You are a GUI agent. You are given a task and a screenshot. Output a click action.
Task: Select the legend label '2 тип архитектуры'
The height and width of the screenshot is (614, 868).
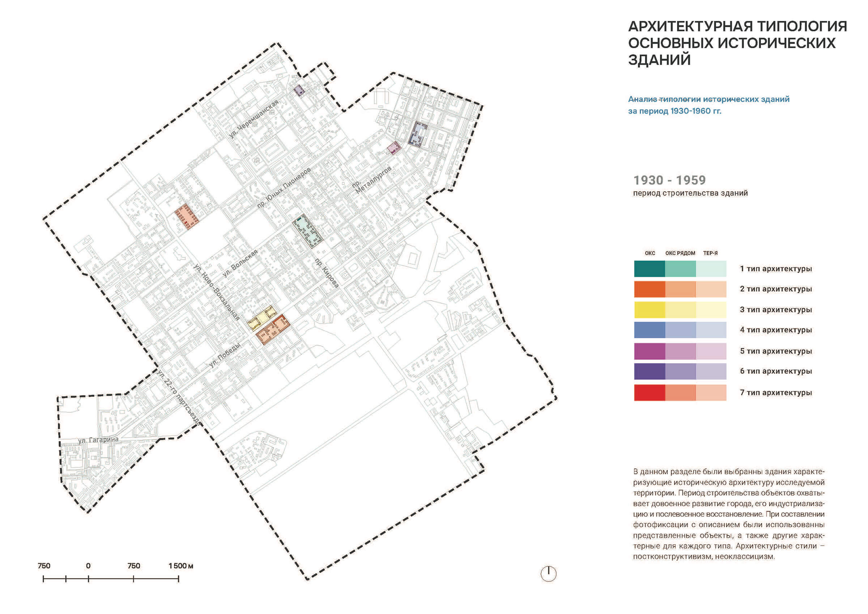tap(776, 289)
